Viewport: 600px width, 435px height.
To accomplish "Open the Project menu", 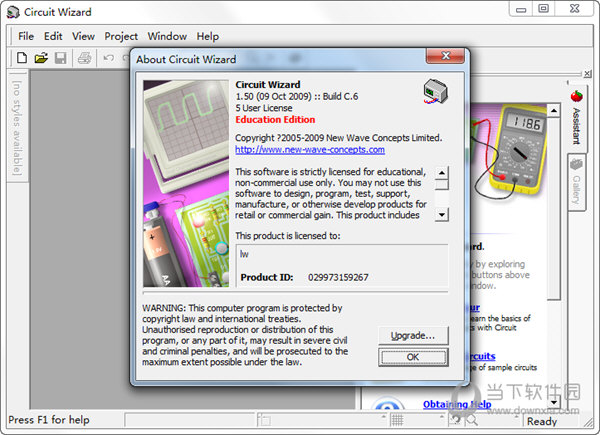I will [121, 36].
